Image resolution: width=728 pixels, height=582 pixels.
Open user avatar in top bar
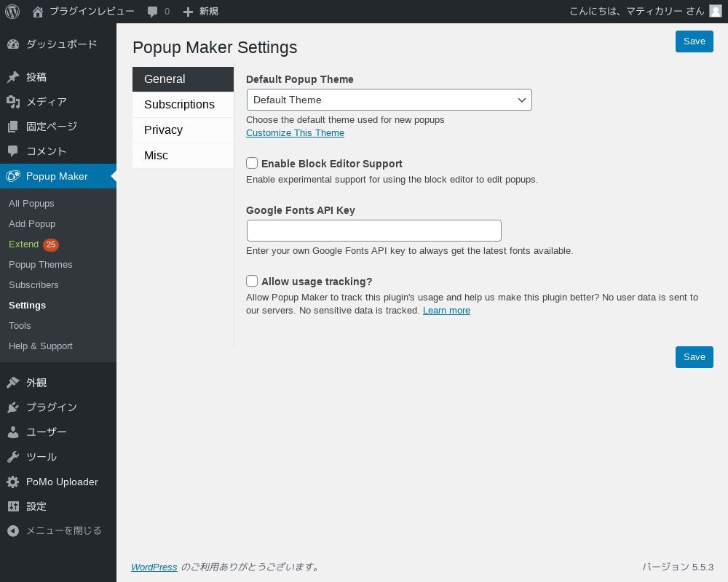(x=716, y=11)
